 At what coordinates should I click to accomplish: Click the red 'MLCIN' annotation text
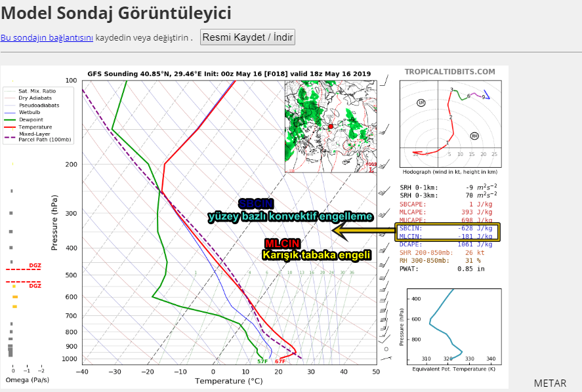(x=282, y=244)
